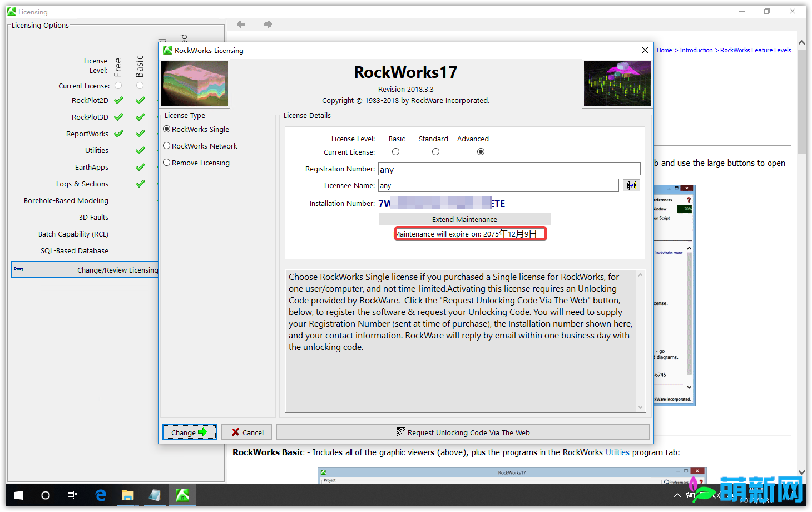Viewport: 812px width, 512px height.
Task: Click 3D Faults label
Action: 93,218
